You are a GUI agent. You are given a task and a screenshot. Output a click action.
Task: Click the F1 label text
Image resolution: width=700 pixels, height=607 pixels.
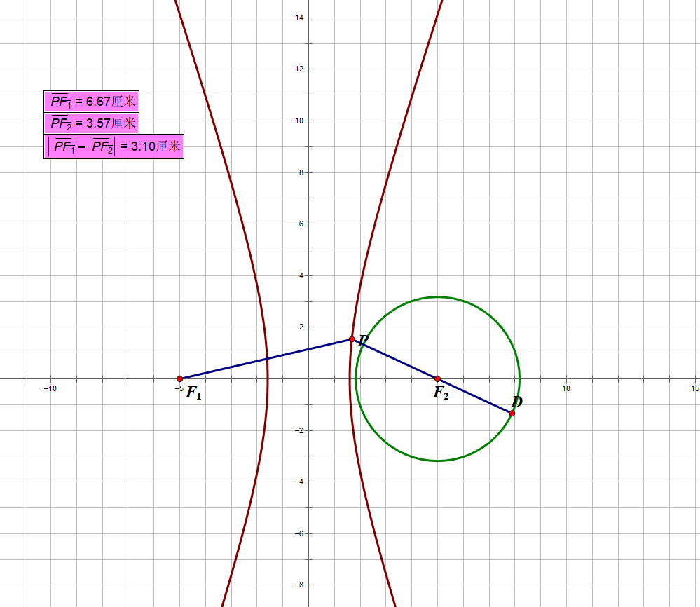tap(193, 393)
